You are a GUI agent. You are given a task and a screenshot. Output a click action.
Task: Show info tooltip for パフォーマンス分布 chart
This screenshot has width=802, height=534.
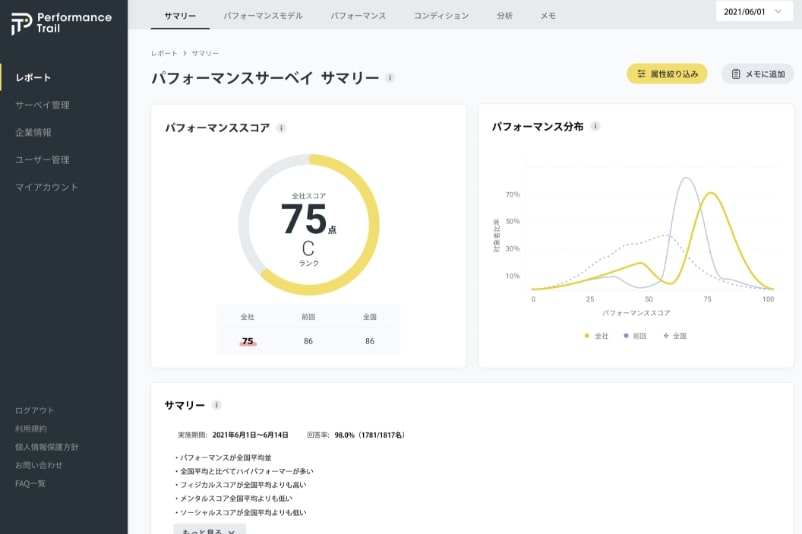[595, 126]
